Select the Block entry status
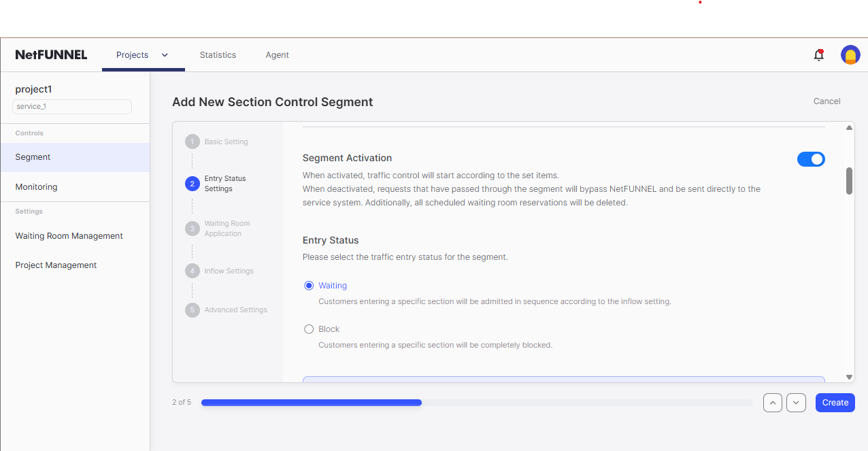 (309, 329)
